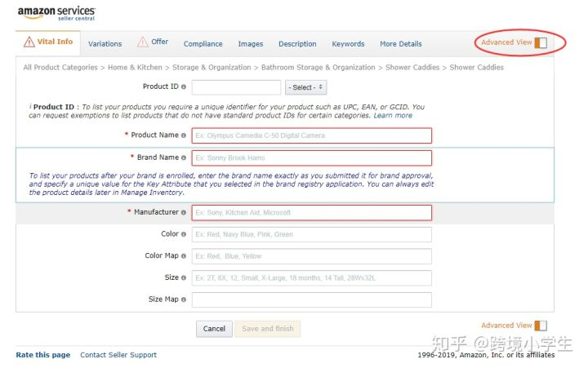Viewport: 588px width, 368px height.
Task: Click the Color Map info icon
Action: tap(184, 256)
